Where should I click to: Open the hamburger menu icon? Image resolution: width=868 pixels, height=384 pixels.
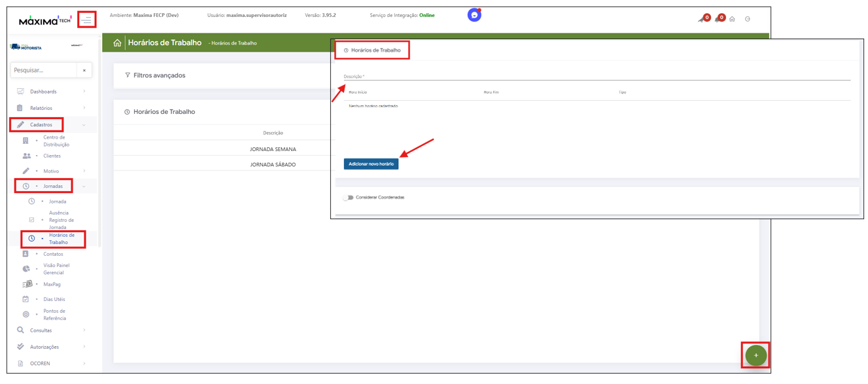(86, 20)
